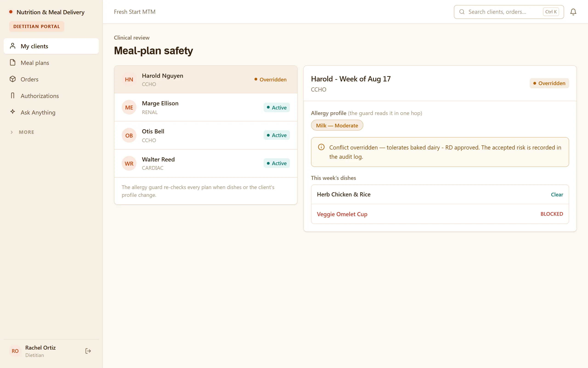Click the Ctrl K shortcut badge
Screen dimensions: 588x368
551,12
